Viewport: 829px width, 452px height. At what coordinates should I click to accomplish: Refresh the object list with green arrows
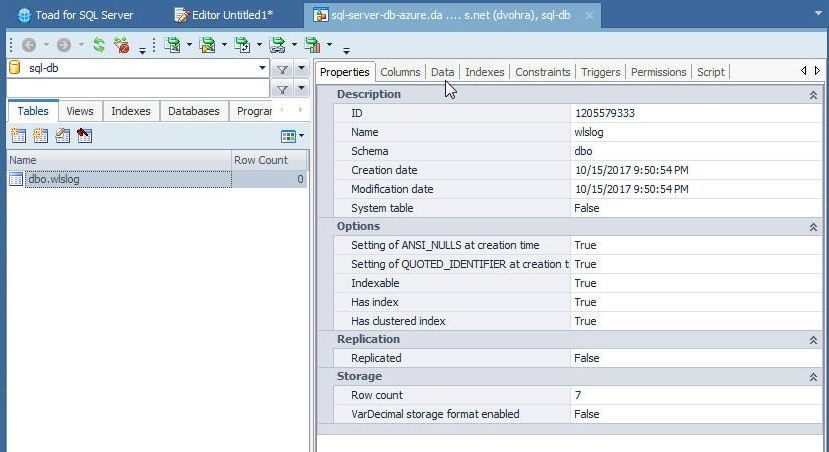tap(99, 45)
